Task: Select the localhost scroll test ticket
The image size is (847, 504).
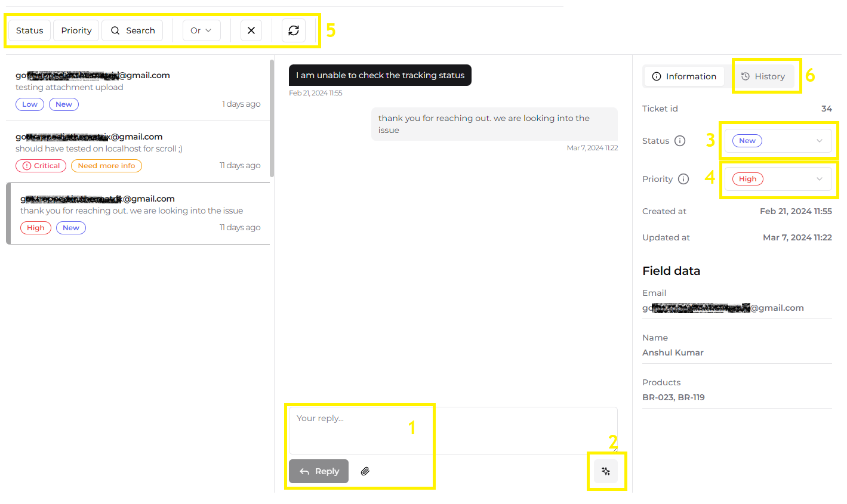Action: [x=137, y=149]
